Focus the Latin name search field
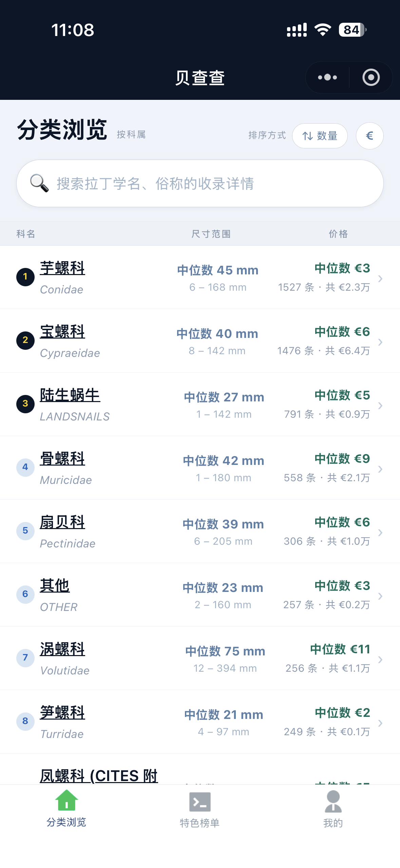This screenshot has width=400, height=868. tap(210, 183)
